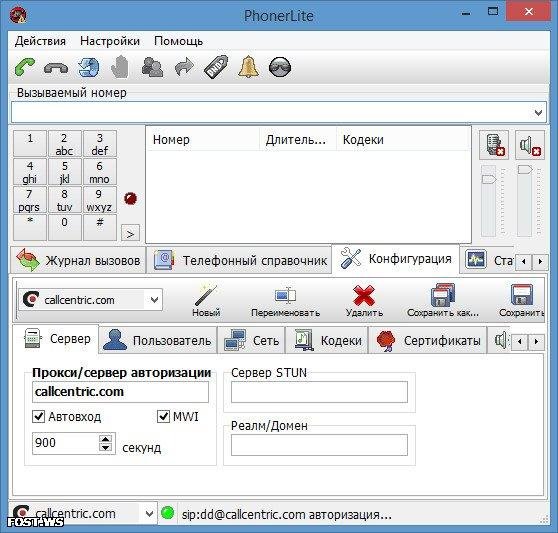558x533 pixels.
Task: Click the Новый wizard wand icon
Action: pos(206,295)
